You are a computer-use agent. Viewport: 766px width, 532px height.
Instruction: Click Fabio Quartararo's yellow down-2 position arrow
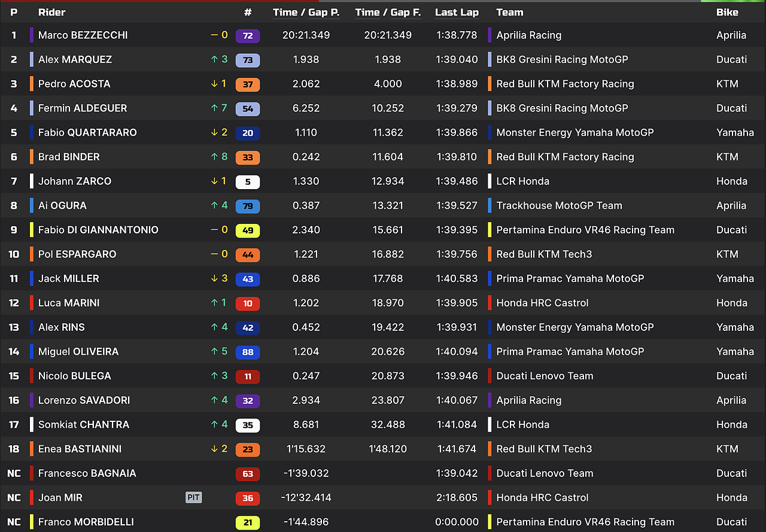click(x=219, y=132)
